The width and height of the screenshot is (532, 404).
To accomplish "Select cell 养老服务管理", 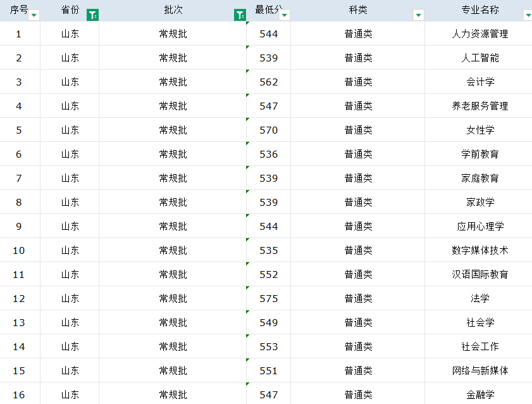I will pyautogui.click(x=478, y=106).
